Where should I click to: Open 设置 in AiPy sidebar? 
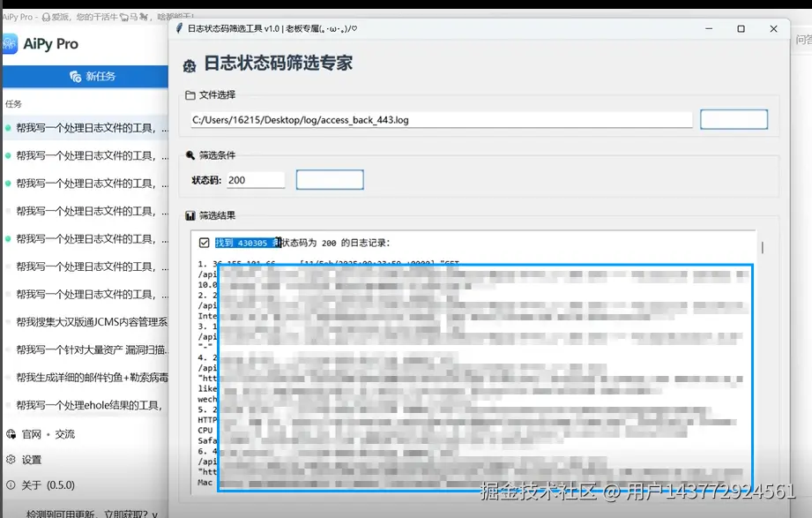pyautogui.click(x=31, y=460)
